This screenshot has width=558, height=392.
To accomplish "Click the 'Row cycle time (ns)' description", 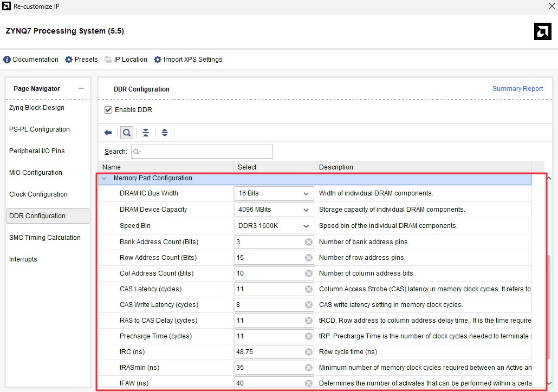I will pos(348,352).
